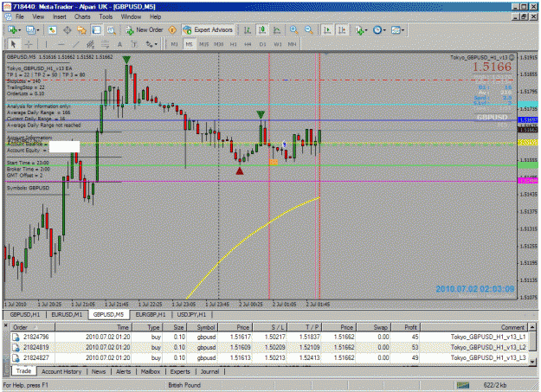
Task: Toggle chart shift
Action: pyautogui.click(x=342, y=30)
